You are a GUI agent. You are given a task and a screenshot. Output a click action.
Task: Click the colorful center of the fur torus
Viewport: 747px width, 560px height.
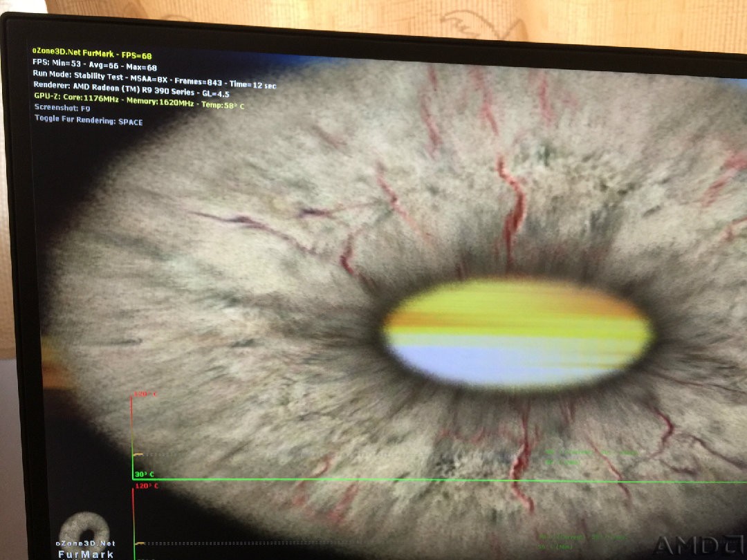pos(518,333)
